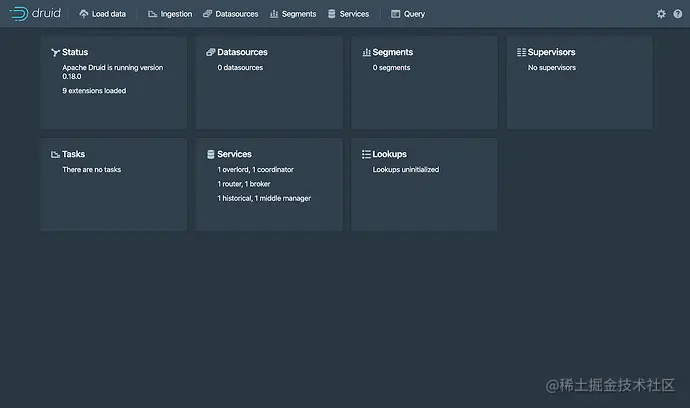
Task: Go to the Datasources view
Action: (231, 14)
